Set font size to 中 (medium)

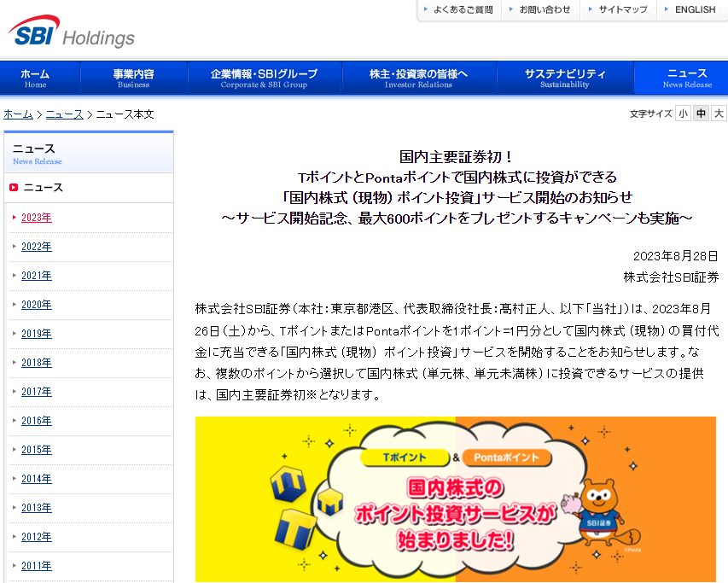[701, 114]
